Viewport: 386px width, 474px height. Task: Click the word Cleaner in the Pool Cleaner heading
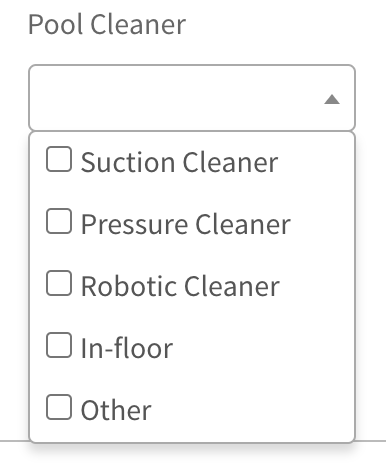(x=138, y=24)
